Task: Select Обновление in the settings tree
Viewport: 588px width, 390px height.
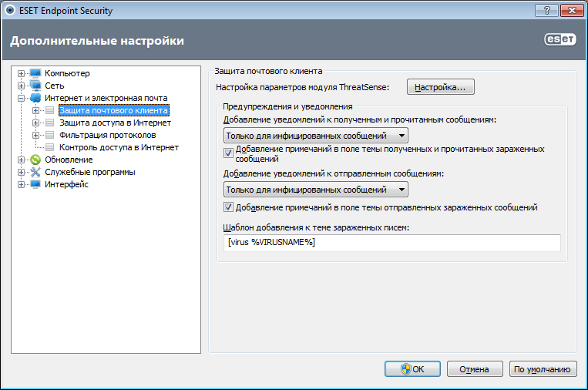Action: (69, 160)
